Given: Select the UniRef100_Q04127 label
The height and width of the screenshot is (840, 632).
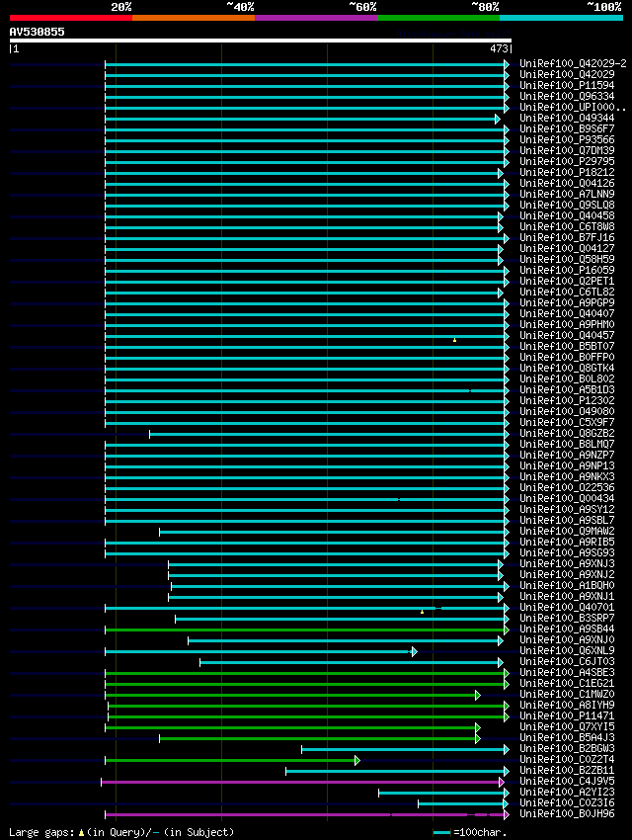Looking at the screenshot, I should pos(567,249).
